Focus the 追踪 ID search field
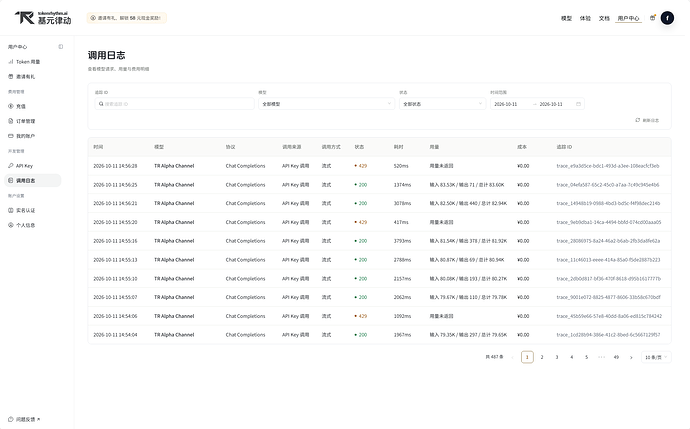 [x=175, y=104]
